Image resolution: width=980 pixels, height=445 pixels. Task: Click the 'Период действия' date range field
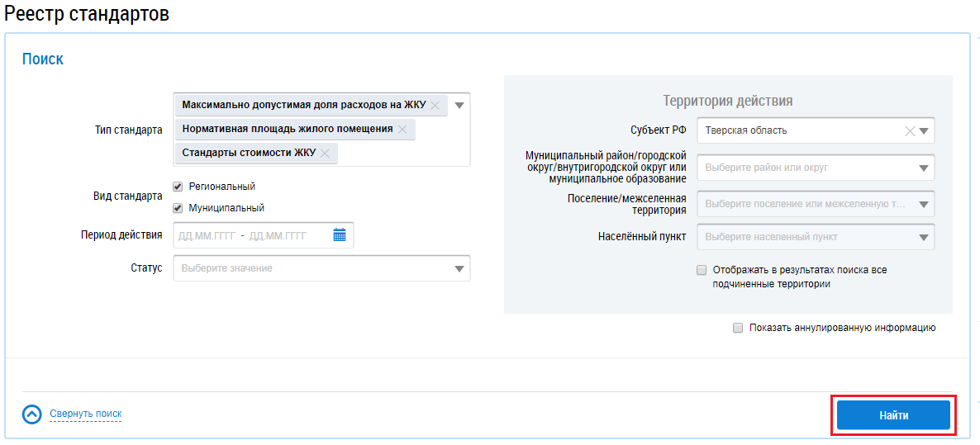pyautogui.click(x=248, y=235)
